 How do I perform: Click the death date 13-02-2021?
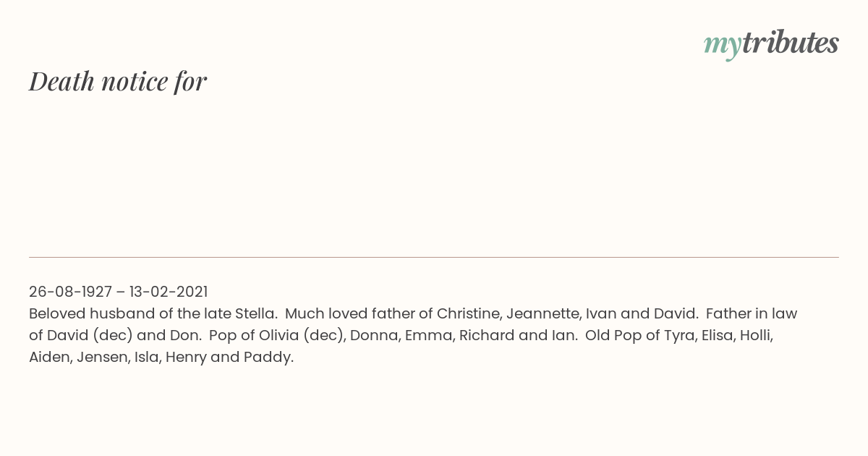pyautogui.click(x=169, y=292)
